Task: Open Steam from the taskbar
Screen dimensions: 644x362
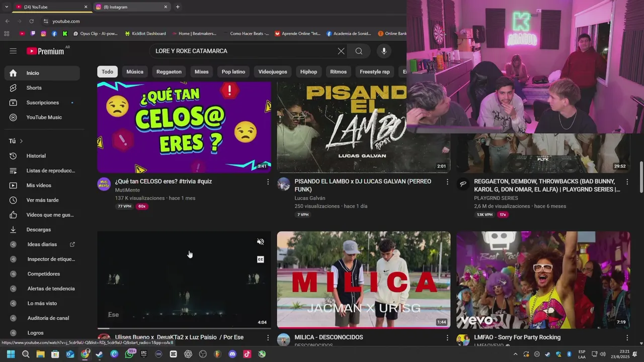Action: pyautogui.click(x=100, y=354)
